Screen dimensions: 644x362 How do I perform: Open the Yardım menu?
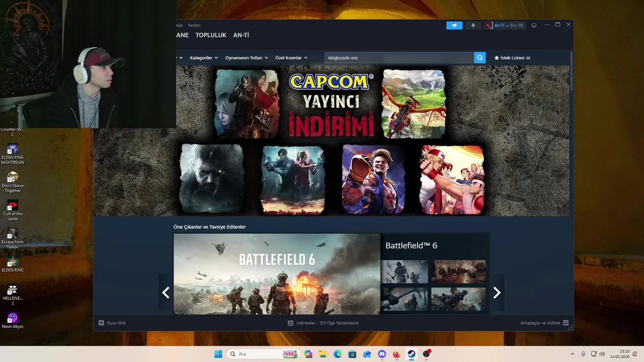point(194,25)
